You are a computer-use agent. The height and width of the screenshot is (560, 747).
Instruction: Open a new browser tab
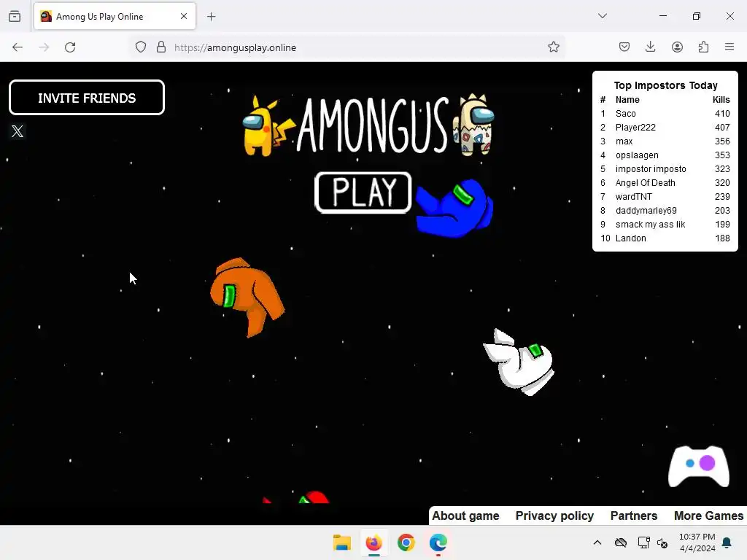coord(212,17)
